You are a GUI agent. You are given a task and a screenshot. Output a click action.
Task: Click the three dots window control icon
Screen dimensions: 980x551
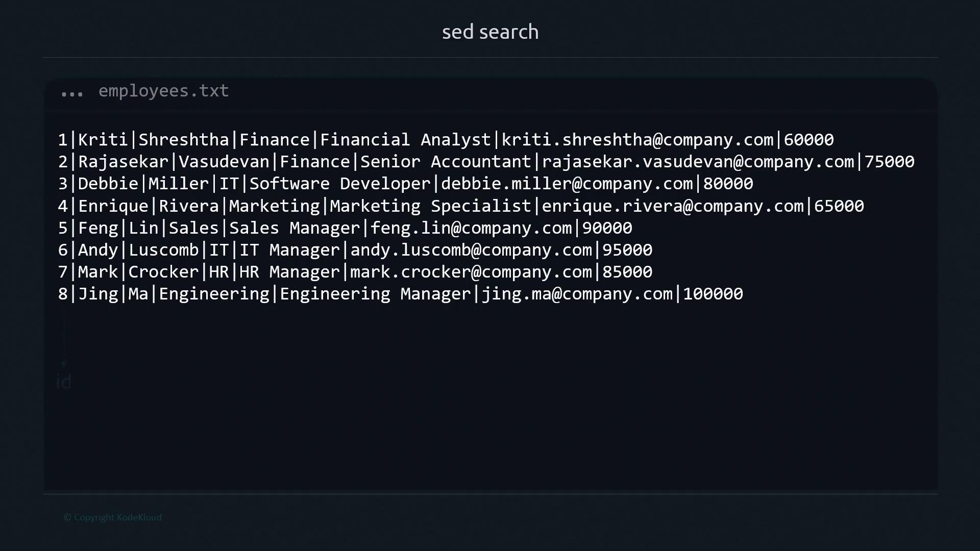pos(71,94)
